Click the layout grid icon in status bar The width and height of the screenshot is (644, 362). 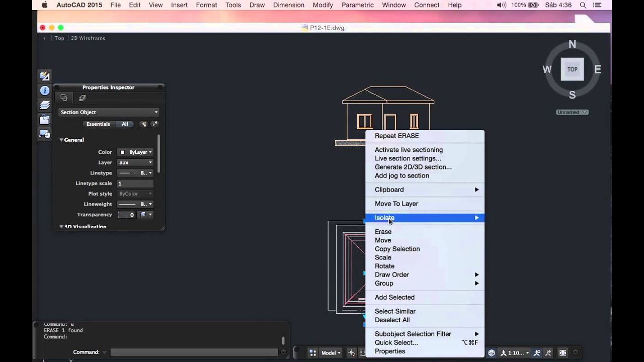click(x=312, y=353)
